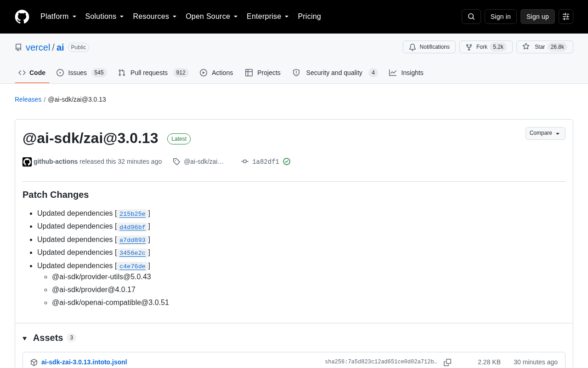Open commit d4d96bf link
Image resolution: width=588 pixels, height=368 pixels.
point(132,227)
